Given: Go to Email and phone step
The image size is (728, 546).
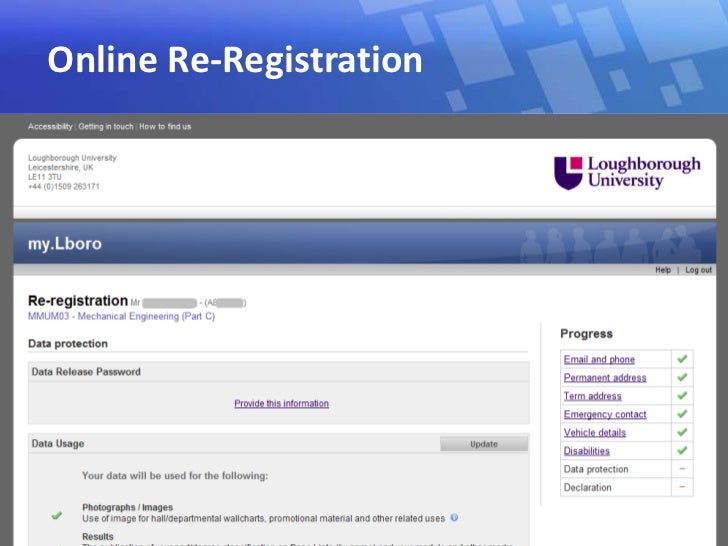Looking at the screenshot, I should tap(599, 359).
